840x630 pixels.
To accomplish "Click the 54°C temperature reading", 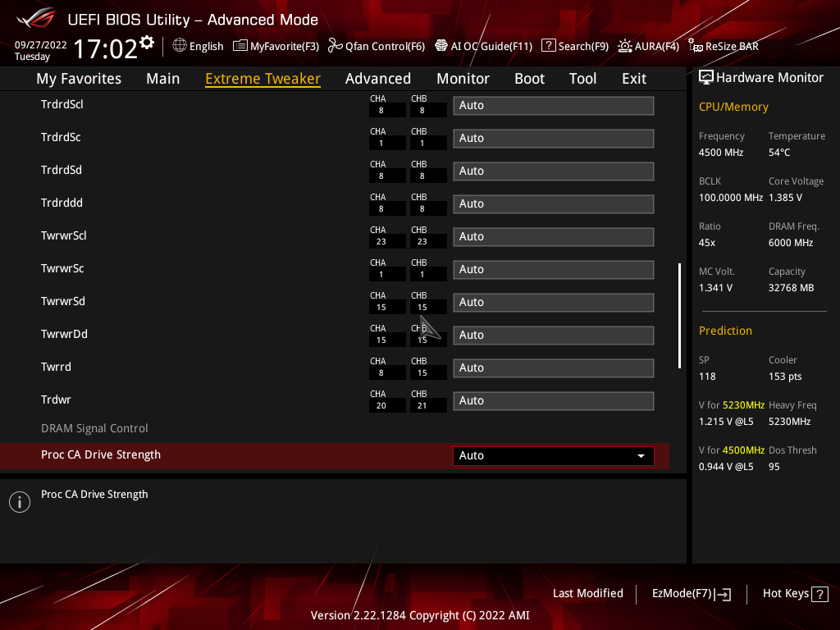I will pyautogui.click(x=779, y=153).
